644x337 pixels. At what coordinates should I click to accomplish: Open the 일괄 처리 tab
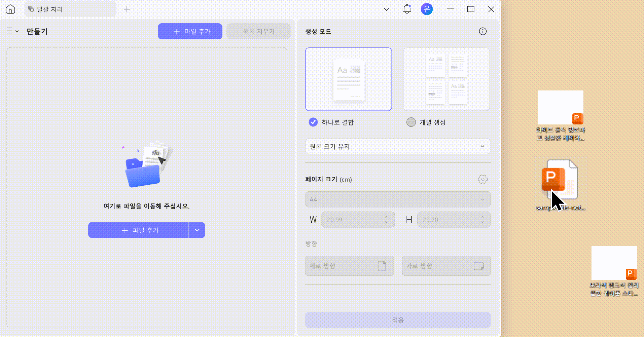70,9
